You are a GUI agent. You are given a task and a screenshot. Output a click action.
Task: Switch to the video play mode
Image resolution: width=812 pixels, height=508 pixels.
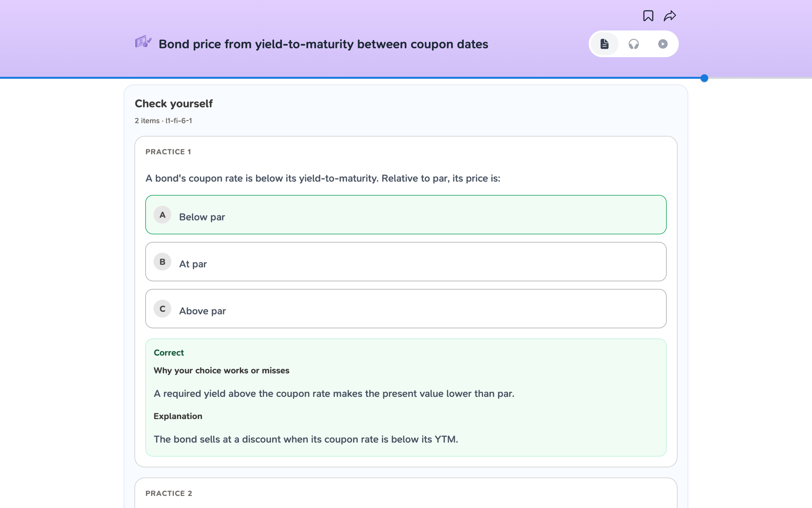click(663, 44)
